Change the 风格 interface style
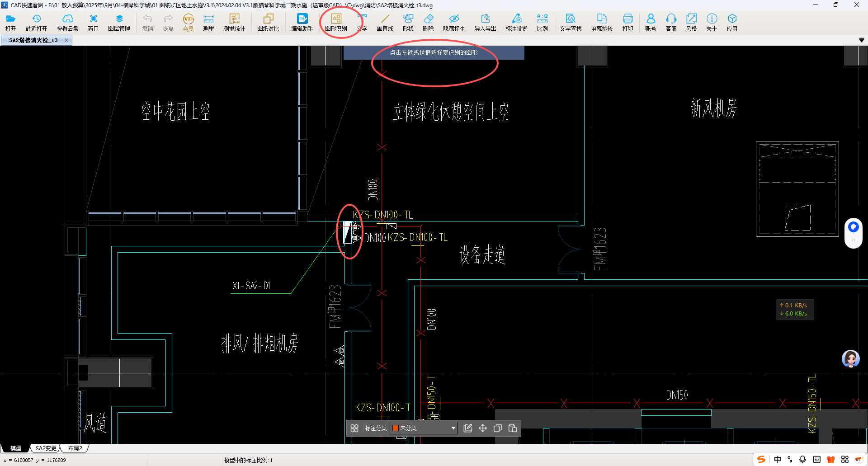 (x=691, y=22)
